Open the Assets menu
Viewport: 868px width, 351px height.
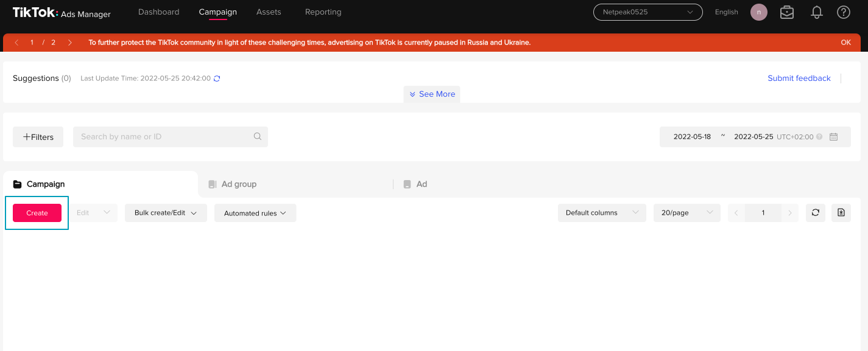(x=269, y=12)
